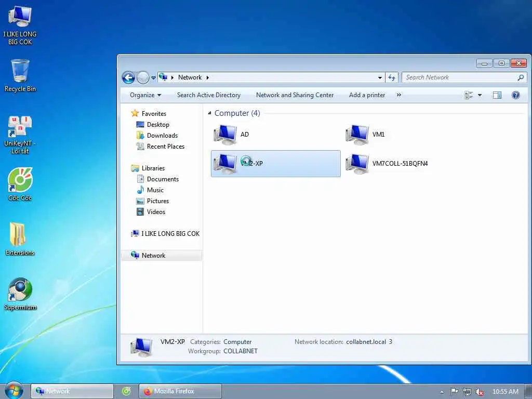Maximize the Network window
Screen dimensions: 532x399
click(x=501, y=63)
